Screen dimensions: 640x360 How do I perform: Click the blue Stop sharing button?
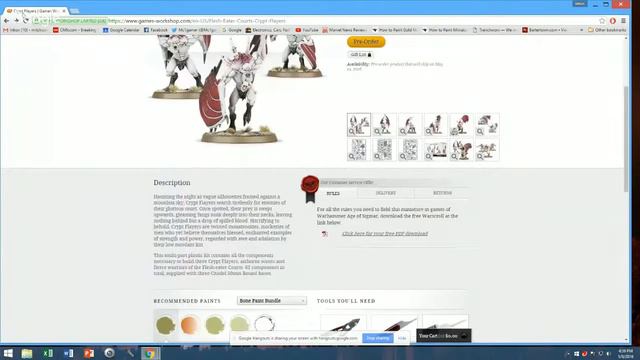coord(378,338)
